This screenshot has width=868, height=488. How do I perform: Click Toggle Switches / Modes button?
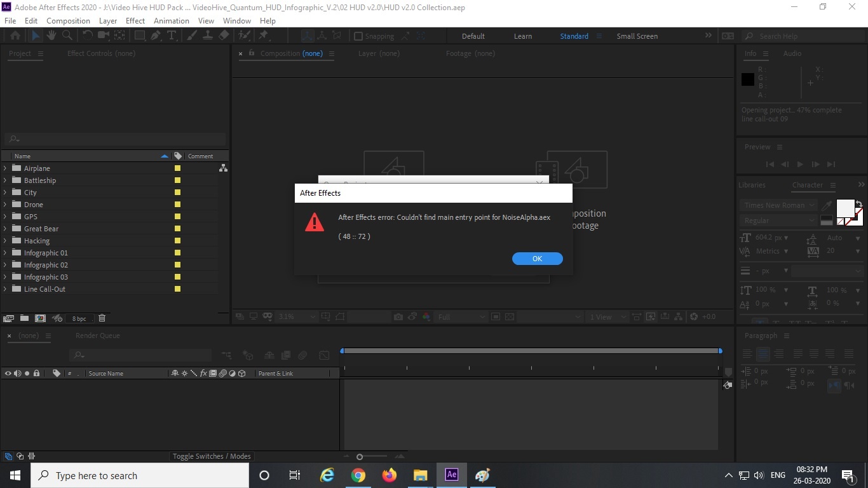[x=212, y=456]
